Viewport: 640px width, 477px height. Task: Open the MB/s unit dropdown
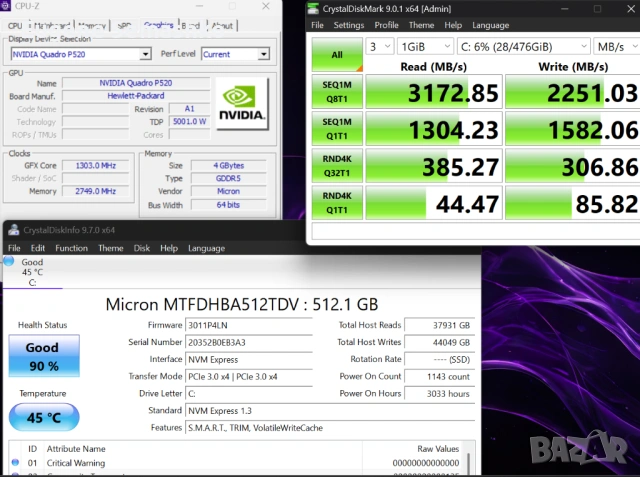point(615,47)
